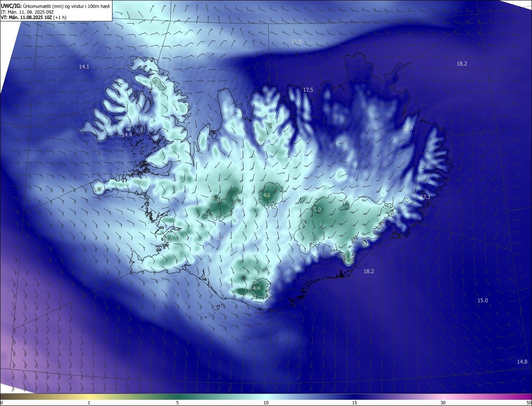This screenshot has height=406, width=532.
Task: Click the 5.0 value on Vatnajökull glacier
Action: (317, 210)
